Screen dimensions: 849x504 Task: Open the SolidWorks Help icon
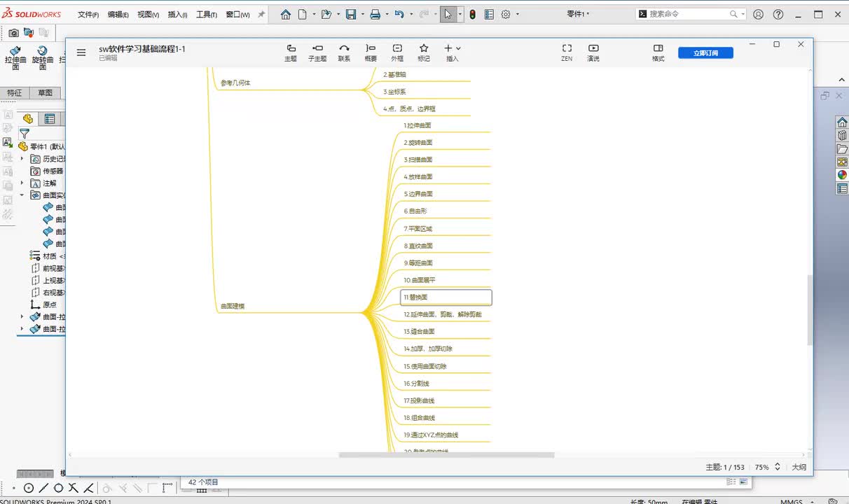(778, 14)
